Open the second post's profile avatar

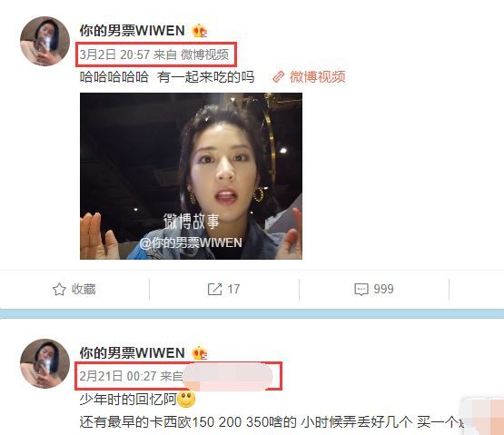click(x=45, y=363)
